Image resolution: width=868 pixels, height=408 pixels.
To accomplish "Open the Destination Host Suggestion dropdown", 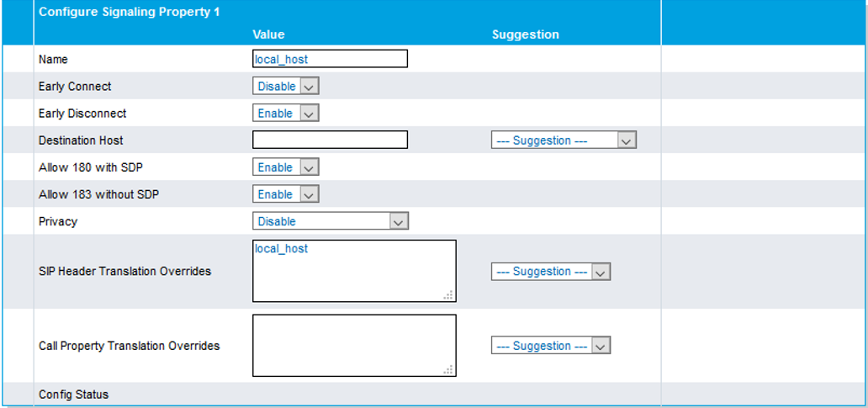I will pyautogui.click(x=564, y=140).
